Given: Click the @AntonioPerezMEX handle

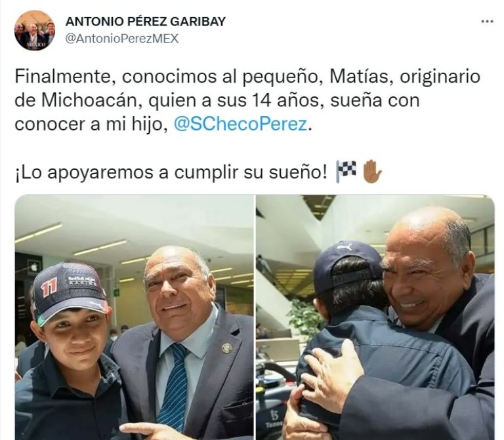Looking at the screenshot, I should pyautogui.click(x=122, y=39).
